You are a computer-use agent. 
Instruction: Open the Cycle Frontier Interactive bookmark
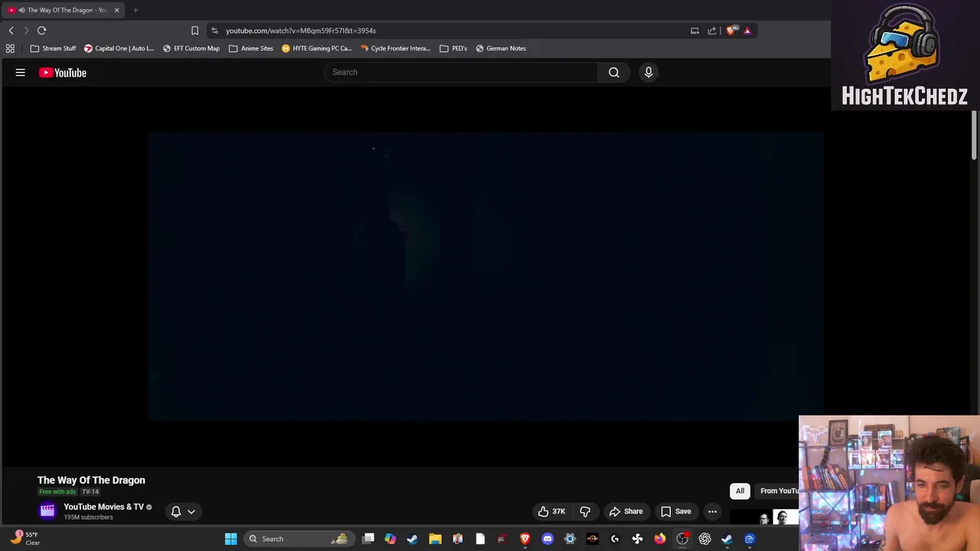click(x=396, y=48)
